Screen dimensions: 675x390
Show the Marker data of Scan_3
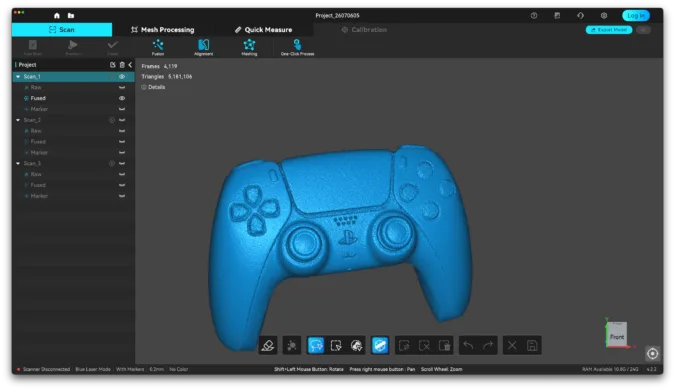[122, 196]
